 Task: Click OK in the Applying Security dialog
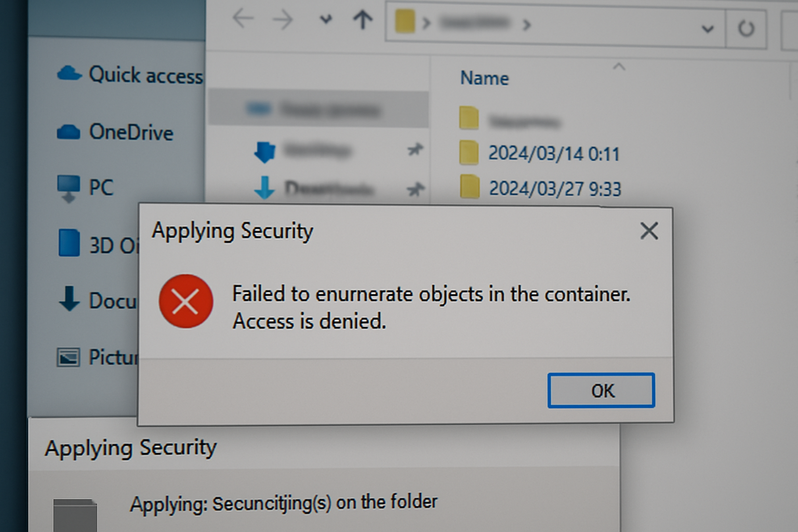pos(601,390)
